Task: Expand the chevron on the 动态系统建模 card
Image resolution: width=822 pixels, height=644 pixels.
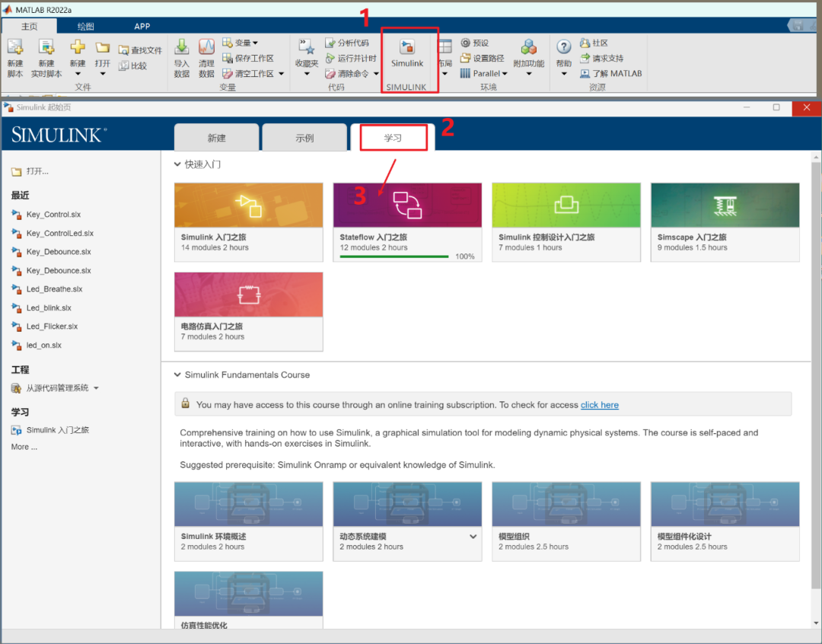Action: pos(473,537)
